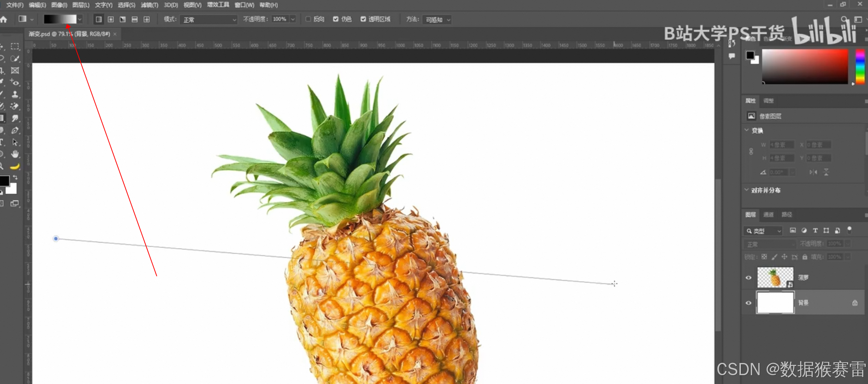Filter layers by adjustment layer icon
Image resolution: width=868 pixels, height=384 pixels.
click(x=804, y=230)
